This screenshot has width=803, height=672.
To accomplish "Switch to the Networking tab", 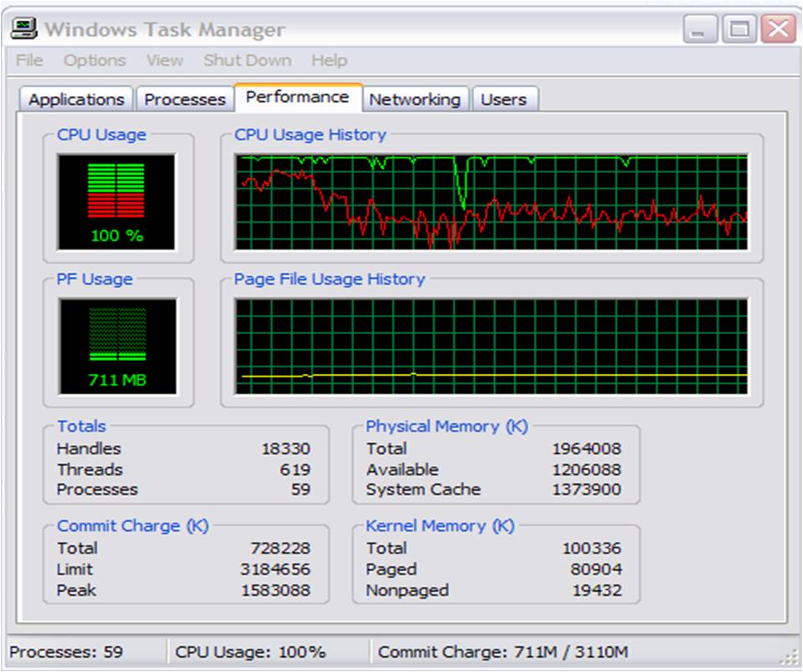I will 415,99.
